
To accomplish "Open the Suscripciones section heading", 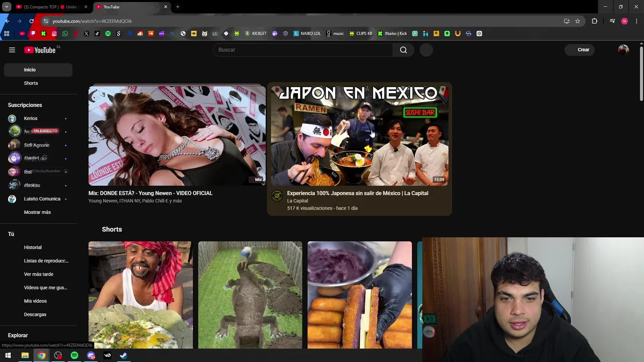I will tap(25, 105).
